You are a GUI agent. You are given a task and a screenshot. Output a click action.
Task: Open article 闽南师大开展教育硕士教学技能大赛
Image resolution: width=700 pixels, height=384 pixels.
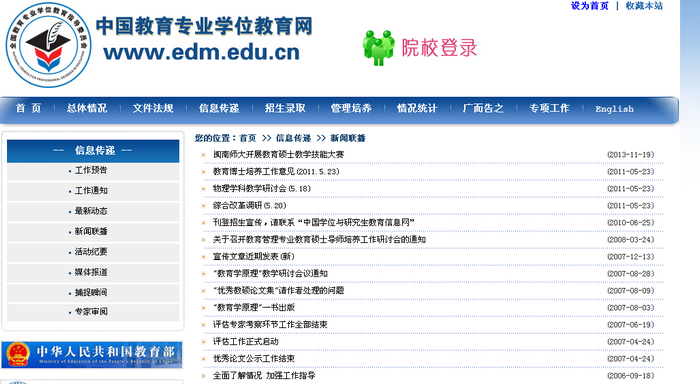pyautogui.click(x=279, y=154)
